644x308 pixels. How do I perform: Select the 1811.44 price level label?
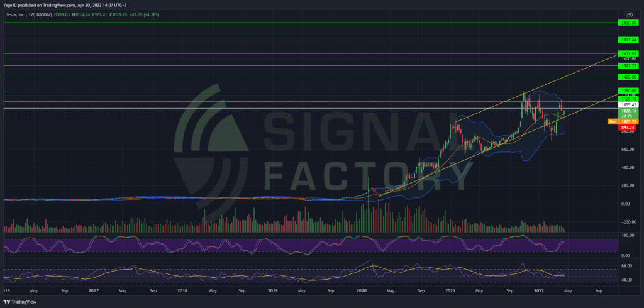(628, 40)
